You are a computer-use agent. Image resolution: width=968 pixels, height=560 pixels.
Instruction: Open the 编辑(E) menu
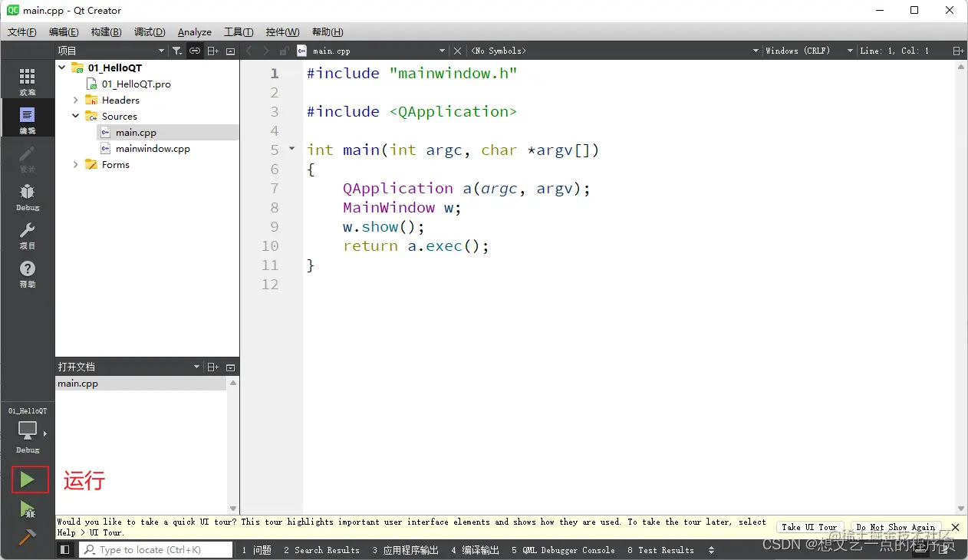[x=64, y=32]
